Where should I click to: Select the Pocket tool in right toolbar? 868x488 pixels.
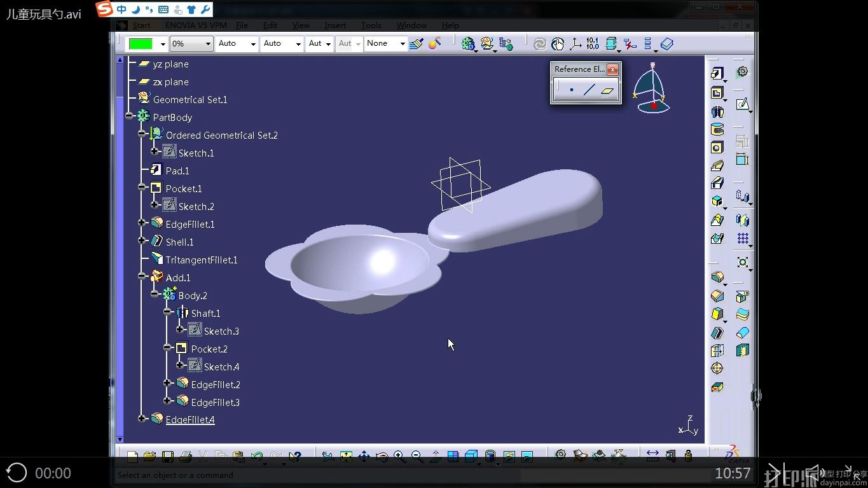tap(717, 93)
